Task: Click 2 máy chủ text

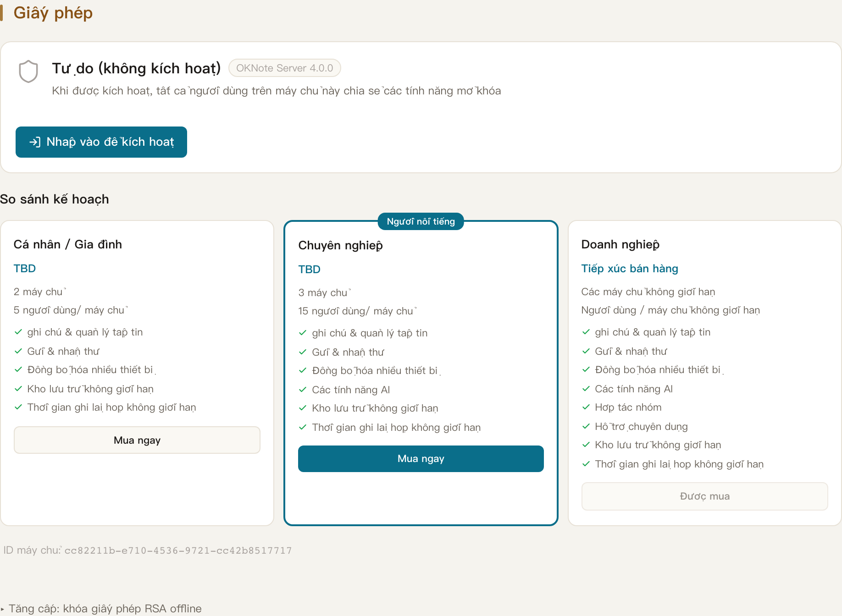Action: click(40, 292)
